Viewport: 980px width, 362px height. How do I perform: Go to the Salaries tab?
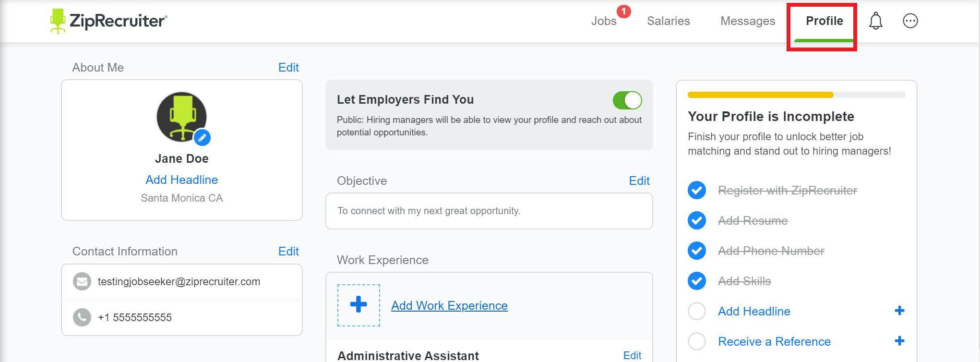[668, 21]
